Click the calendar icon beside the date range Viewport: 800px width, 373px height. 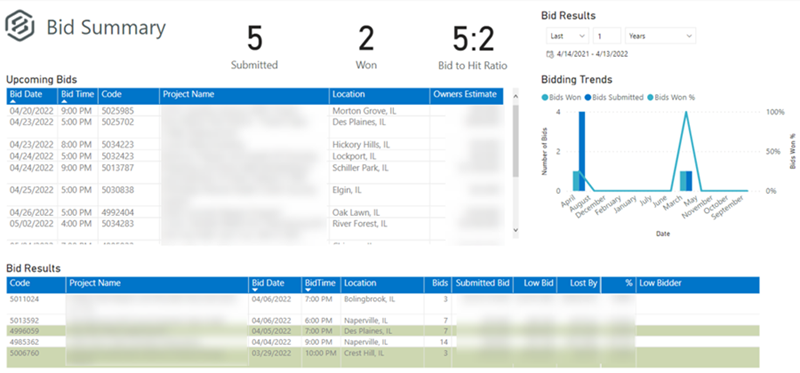pos(549,54)
